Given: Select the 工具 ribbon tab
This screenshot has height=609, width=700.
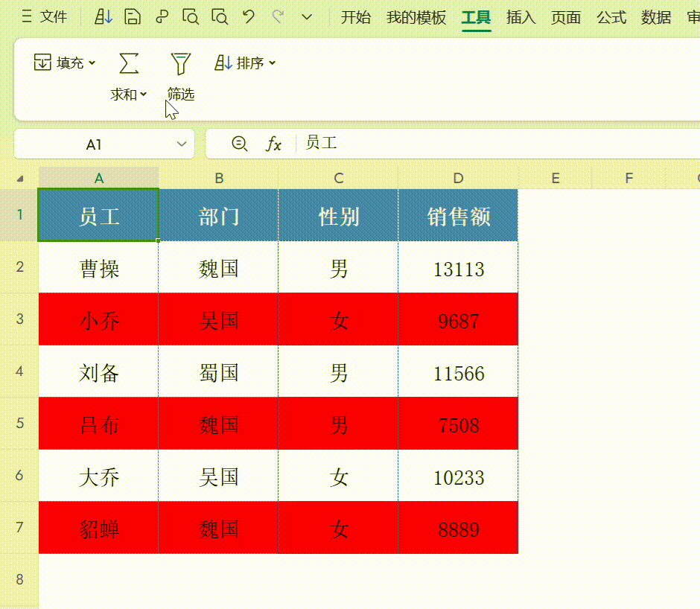Looking at the screenshot, I should click(476, 17).
